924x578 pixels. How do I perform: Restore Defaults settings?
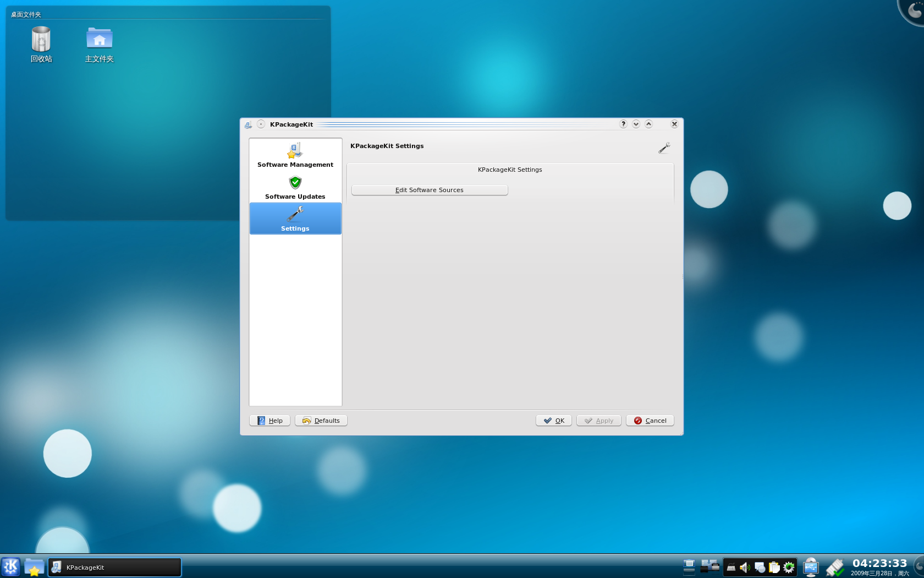pos(321,421)
